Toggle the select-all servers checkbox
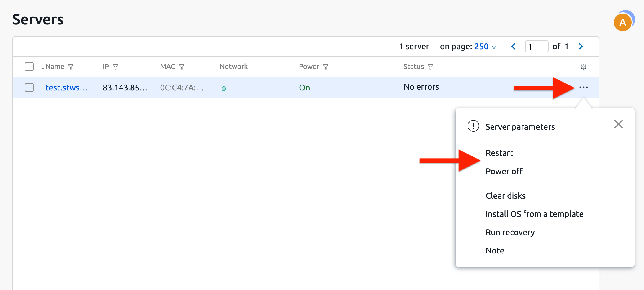Image resolution: width=644 pixels, height=290 pixels. click(29, 67)
